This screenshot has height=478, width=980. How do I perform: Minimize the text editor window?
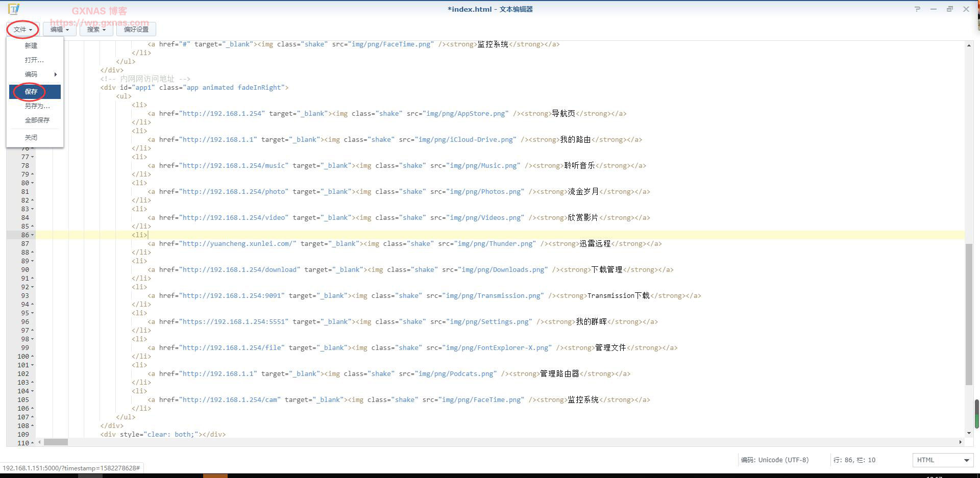933,9
